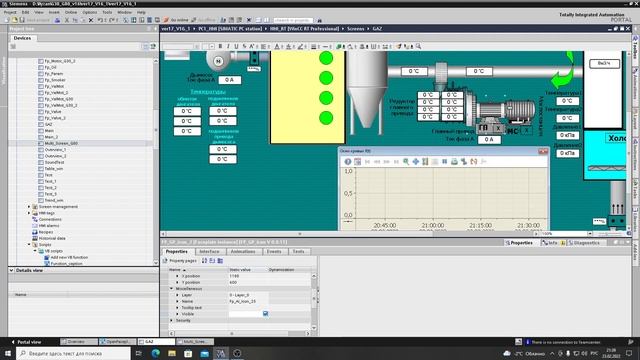Screen dimensions: 640x360
Task: Click the TIA Portal icon in the Windows taskbar
Action: 221,353
